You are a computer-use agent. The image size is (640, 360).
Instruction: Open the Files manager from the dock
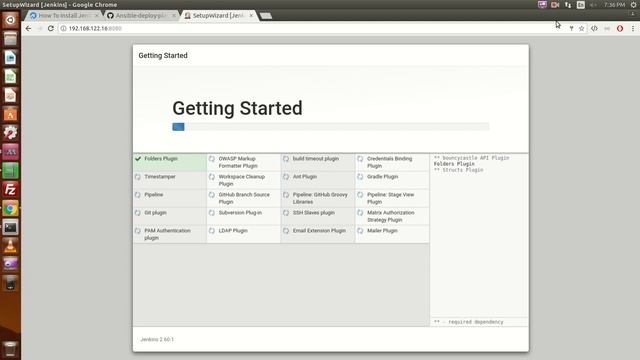[x=10, y=39]
